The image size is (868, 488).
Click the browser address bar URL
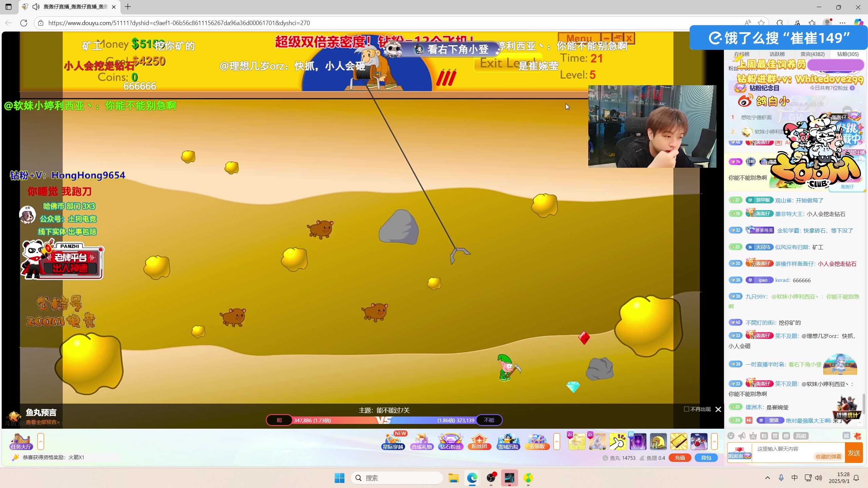pyautogui.click(x=179, y=23)
